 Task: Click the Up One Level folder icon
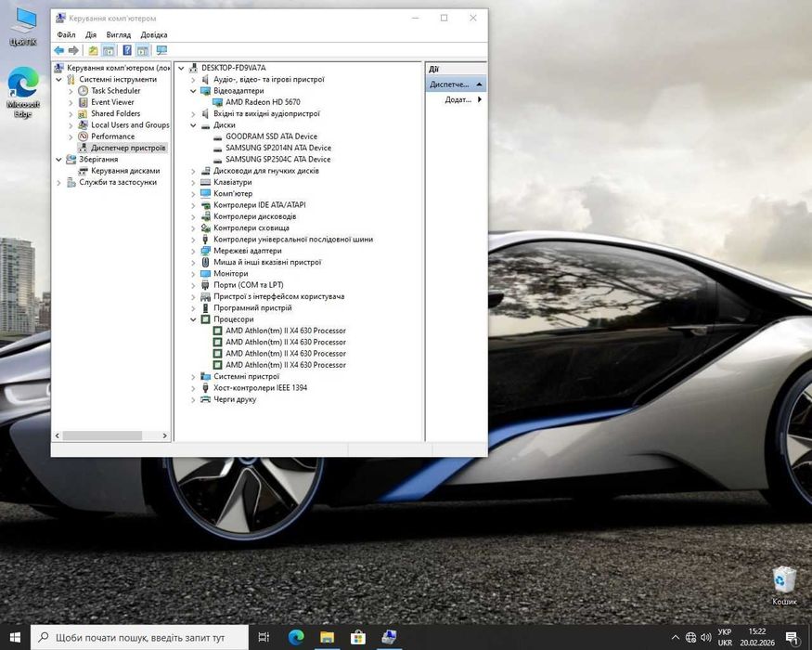93,50
